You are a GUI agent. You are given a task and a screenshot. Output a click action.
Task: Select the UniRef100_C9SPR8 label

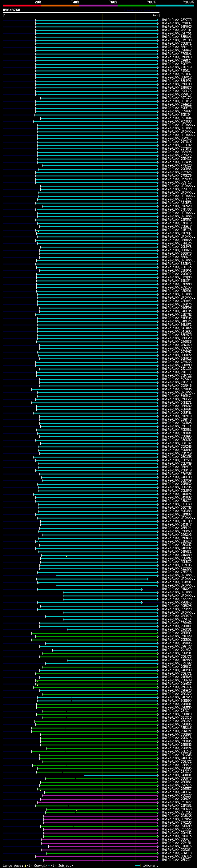click(x=177, y=609)
